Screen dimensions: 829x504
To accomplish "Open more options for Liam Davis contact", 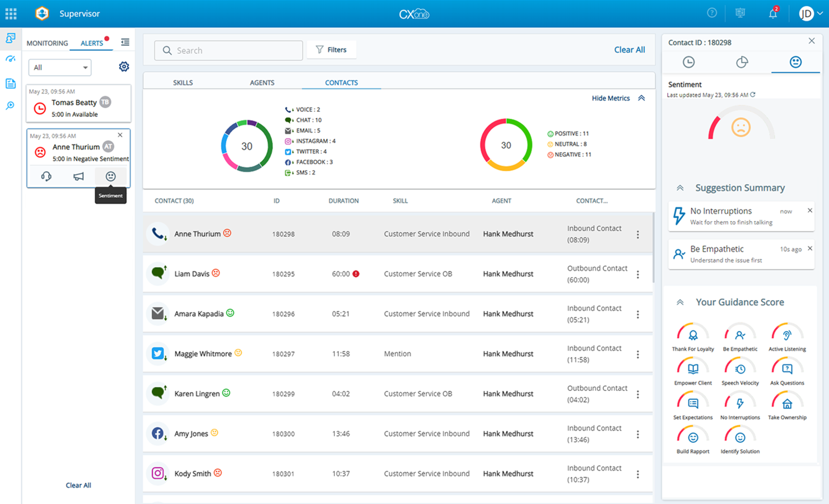I will pos(637,274).
